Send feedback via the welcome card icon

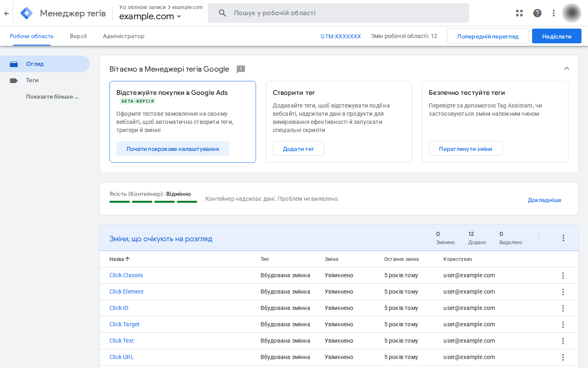coord(241,69)
